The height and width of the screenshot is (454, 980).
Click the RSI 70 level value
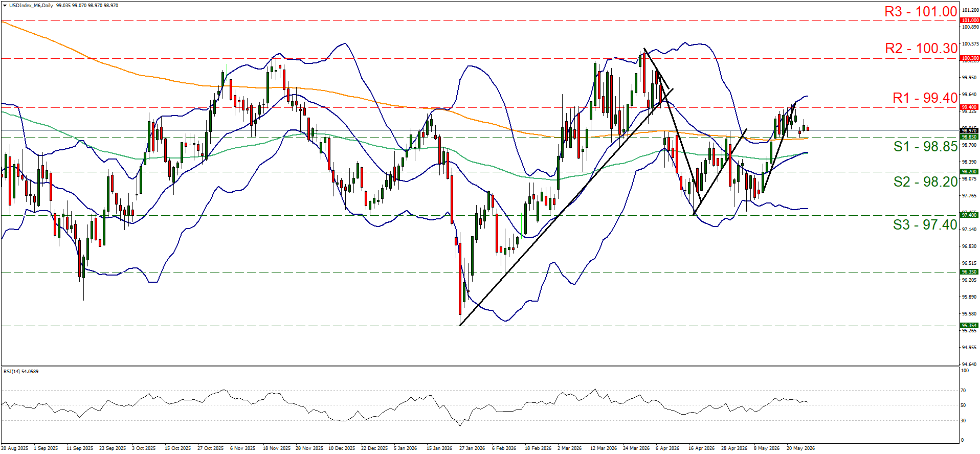click(964, 391)
